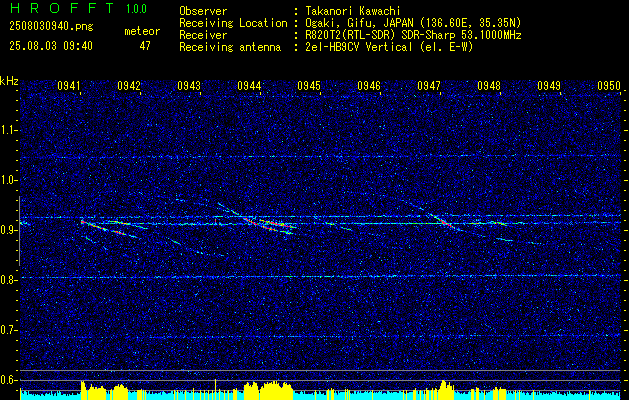Click the Receiving Location label
The width and height of the screenshot is (629, 400).
point(233,23)
